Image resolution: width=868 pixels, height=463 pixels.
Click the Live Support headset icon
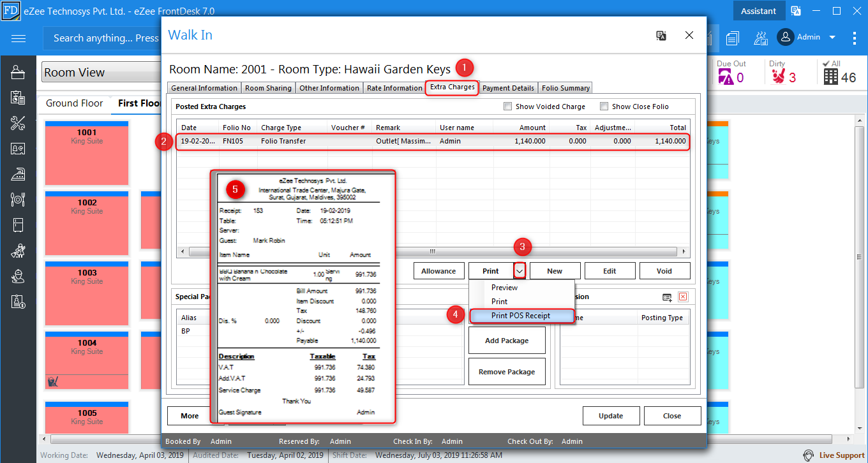[x=809, y=455]
